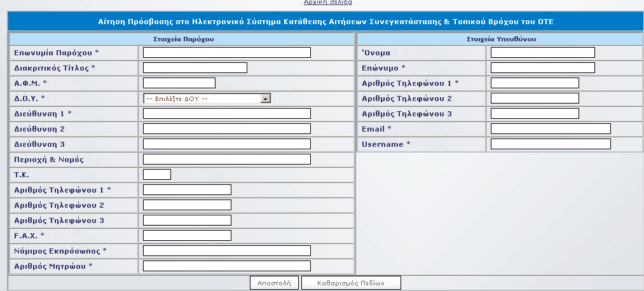Click into the Διακριτικός Τίτλος field
This screenshot has width=644, height=291.
pyautogui.click(x=195, y=68)
